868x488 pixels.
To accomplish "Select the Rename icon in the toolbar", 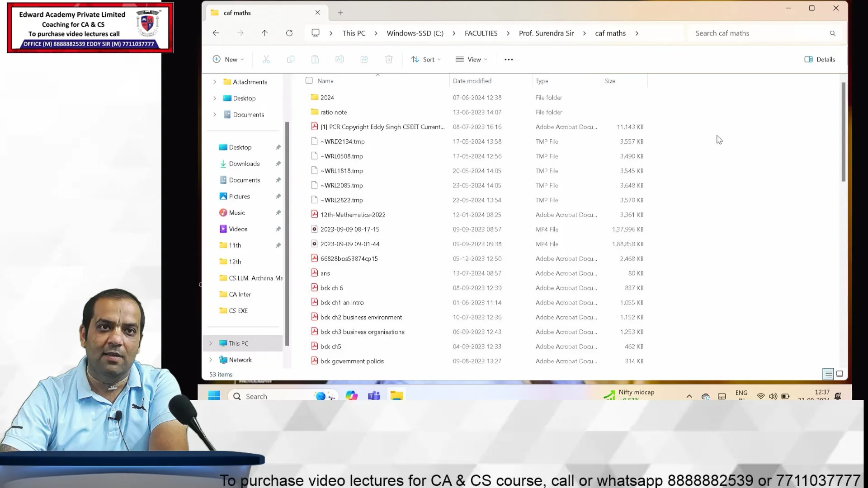I will click(340, 59).
